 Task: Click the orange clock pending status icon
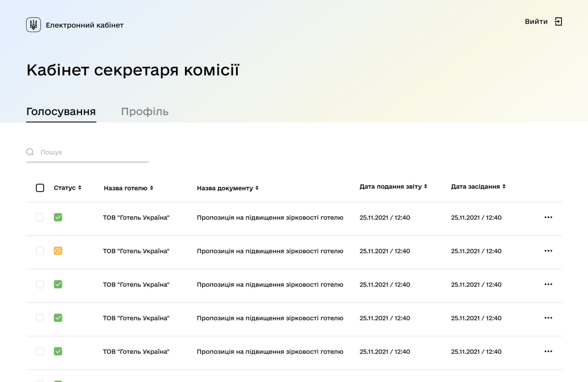[58, 251]
